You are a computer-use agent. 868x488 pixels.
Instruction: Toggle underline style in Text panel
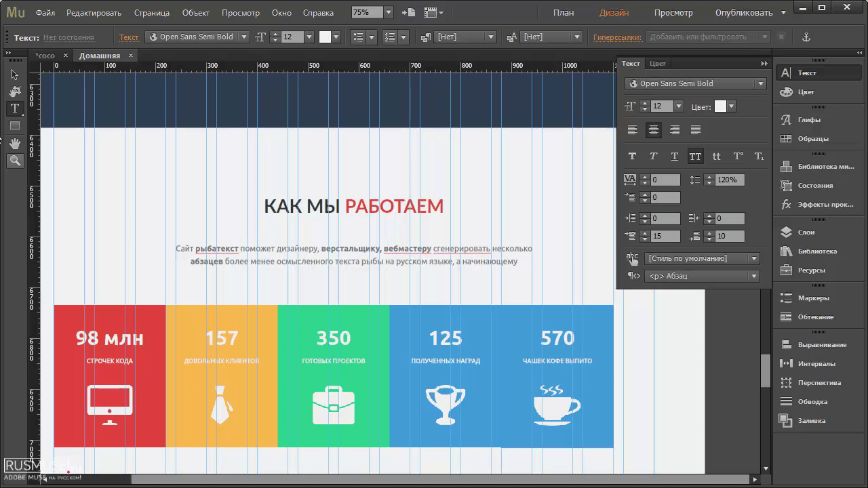[675, 157]
